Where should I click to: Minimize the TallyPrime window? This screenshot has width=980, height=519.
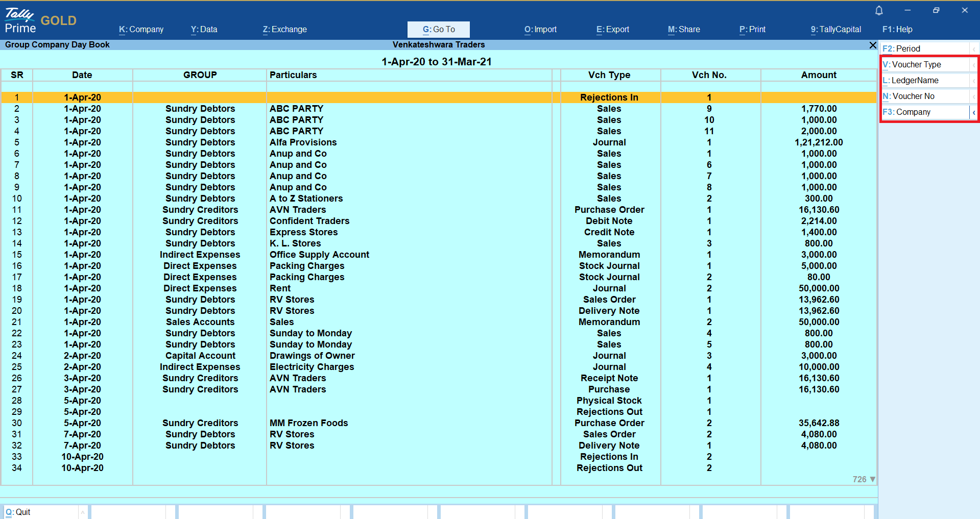click(907, 10)
